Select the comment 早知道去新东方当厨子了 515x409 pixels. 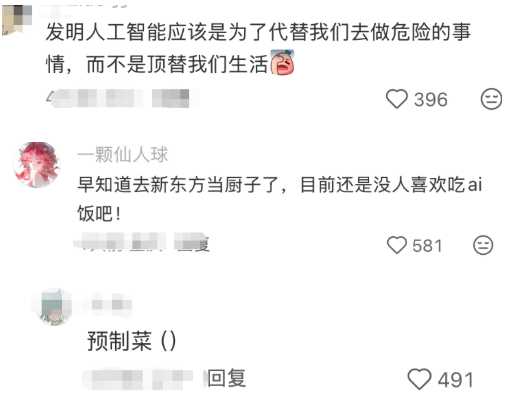[279, 199]
